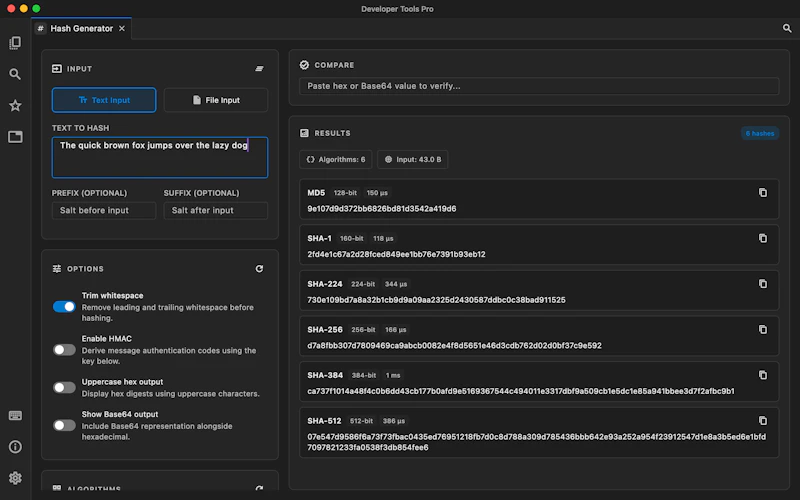Click the 6 hashes badge
800x500 pixels.
[760, 133]
